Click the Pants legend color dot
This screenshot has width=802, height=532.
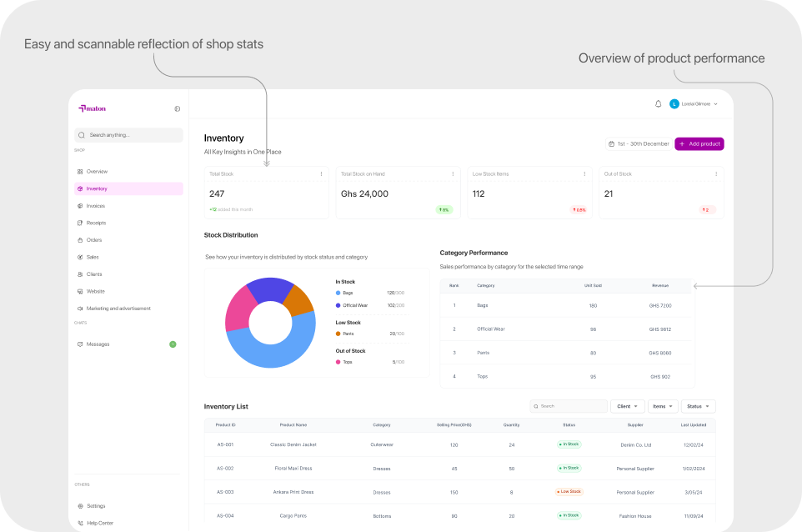click(338, 334)
